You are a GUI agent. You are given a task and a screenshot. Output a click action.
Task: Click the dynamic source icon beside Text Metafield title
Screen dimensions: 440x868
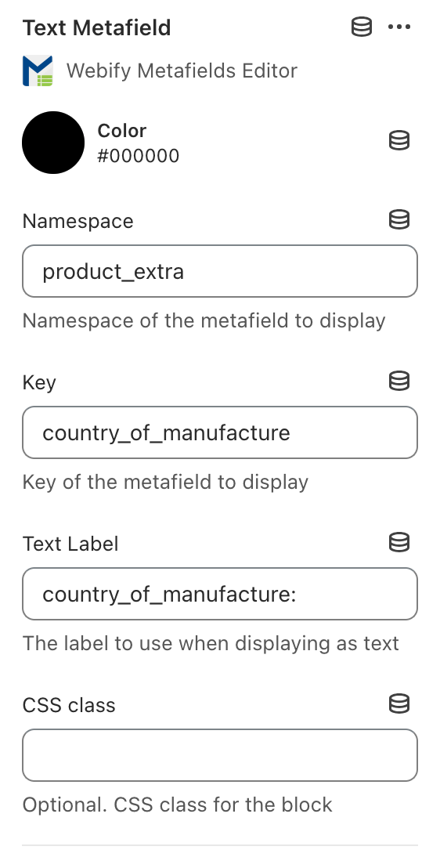[362, 27]
